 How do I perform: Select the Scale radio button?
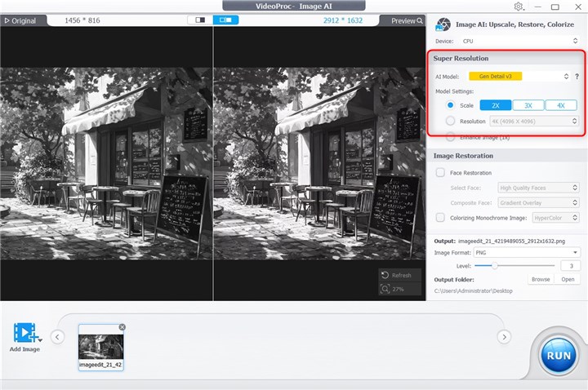pos(448,105)
